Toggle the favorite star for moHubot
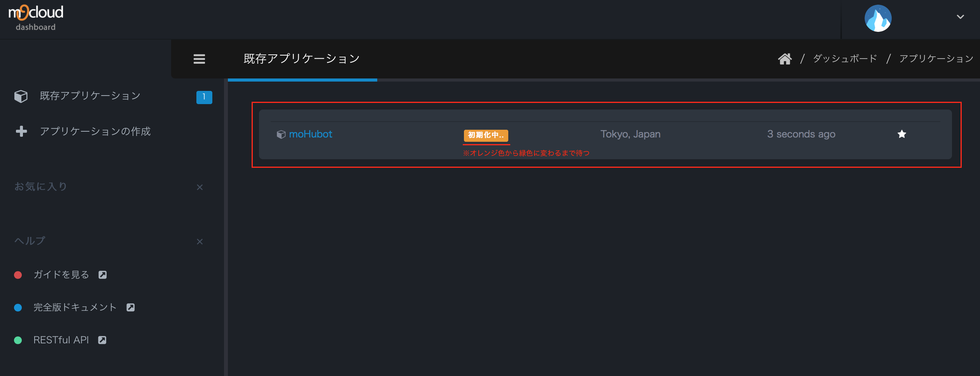The height and width of the screenshot is (376, 980). pyautogui.click(x=902, y=134)
